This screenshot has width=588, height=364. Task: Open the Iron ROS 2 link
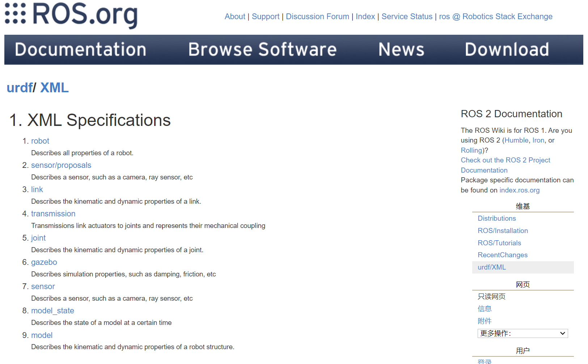[538, 140]
